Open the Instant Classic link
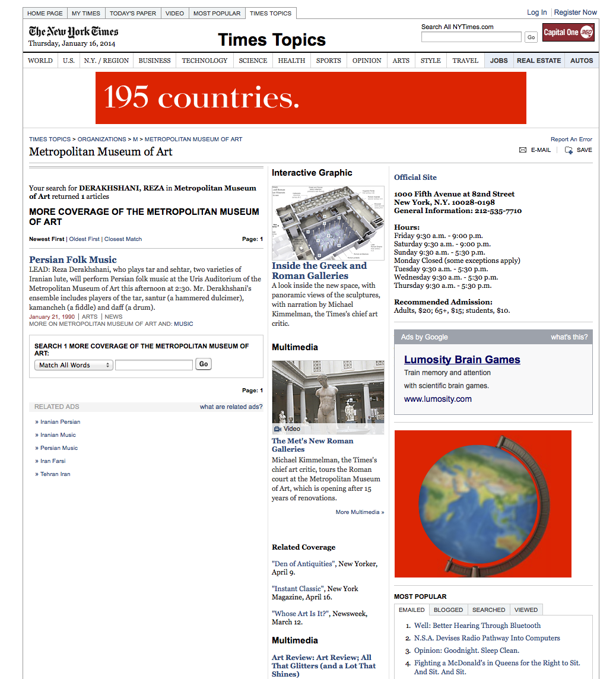Image resolution: width=616 pixels, height=679 pixels. 298,589
